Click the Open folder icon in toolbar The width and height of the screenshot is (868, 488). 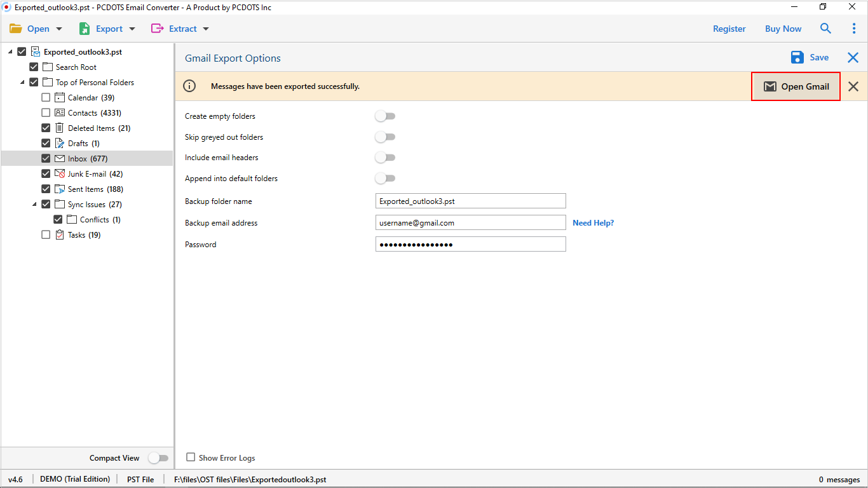(16, 29)
